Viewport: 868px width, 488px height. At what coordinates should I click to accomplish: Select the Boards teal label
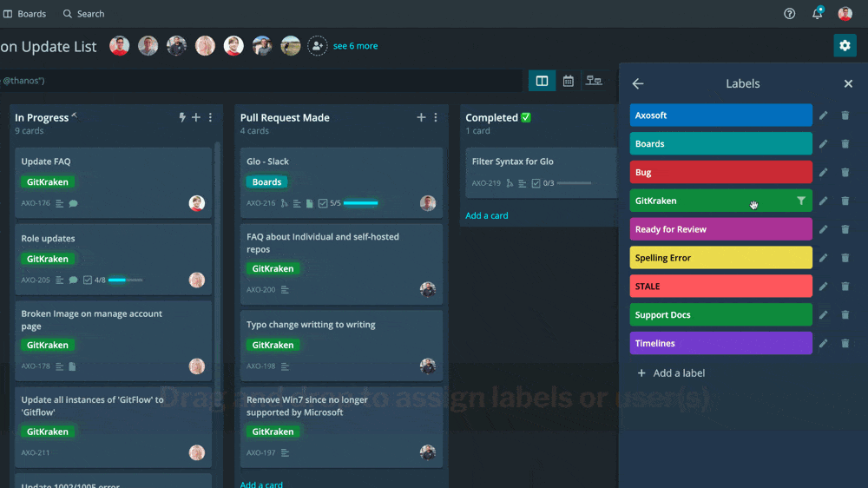720,143
